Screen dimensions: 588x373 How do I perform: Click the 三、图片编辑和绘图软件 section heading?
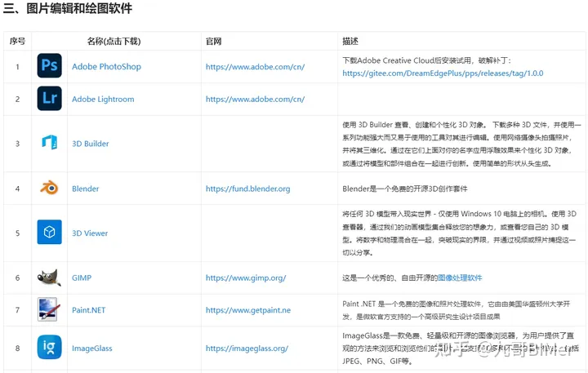click(68, 8)
